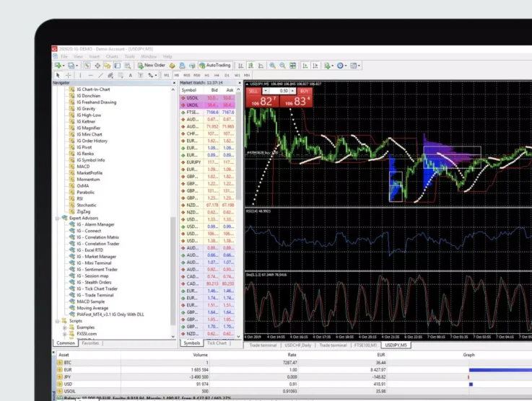Viewport: 532px width, 401px height.
Task: Toggle the Terminal window icon
Action: point(118,66)
